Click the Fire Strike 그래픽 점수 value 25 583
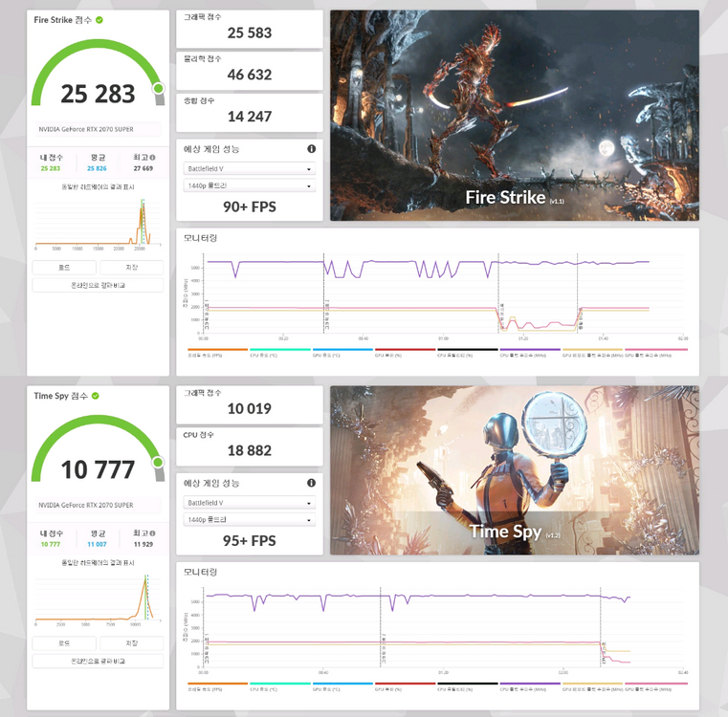 [x=250, y=33]
